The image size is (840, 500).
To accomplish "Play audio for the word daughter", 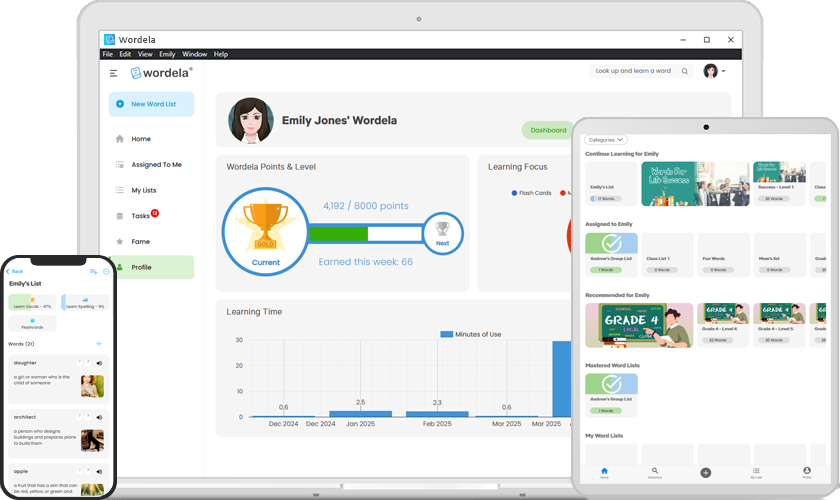I will (99, 363).
